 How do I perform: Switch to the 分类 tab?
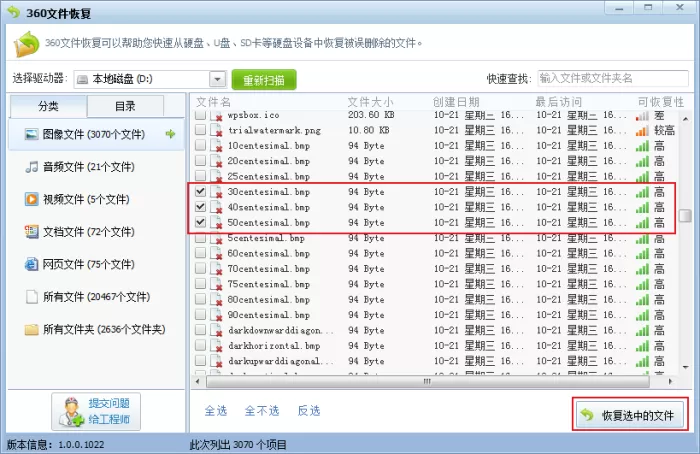(x=48, y=106)
